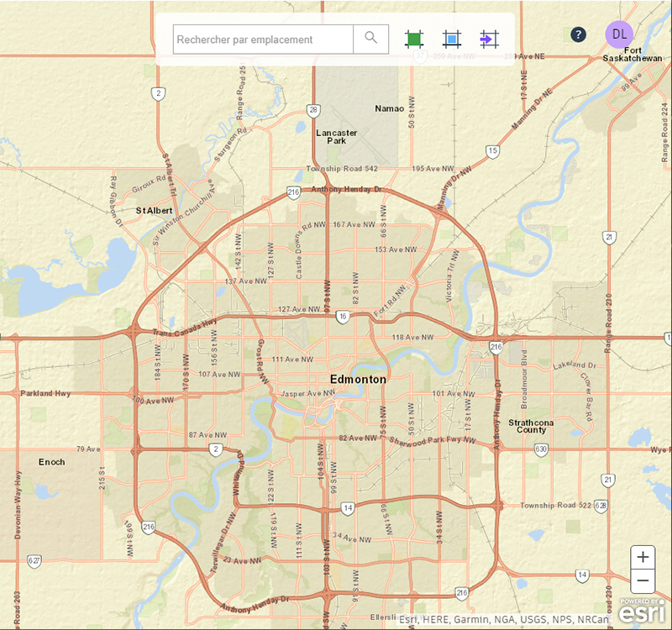Click the magnifying glass search button
672x630 pixels.
coord(371,39)
